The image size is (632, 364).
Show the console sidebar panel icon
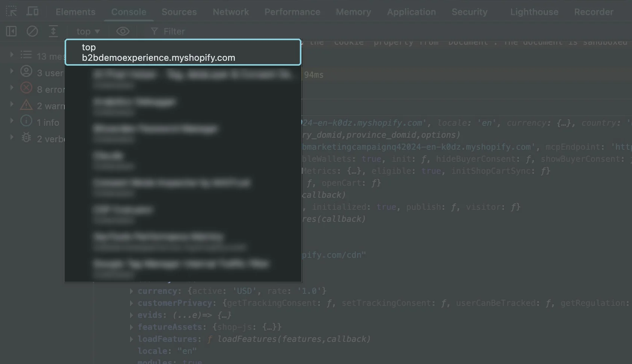(11, 31)
